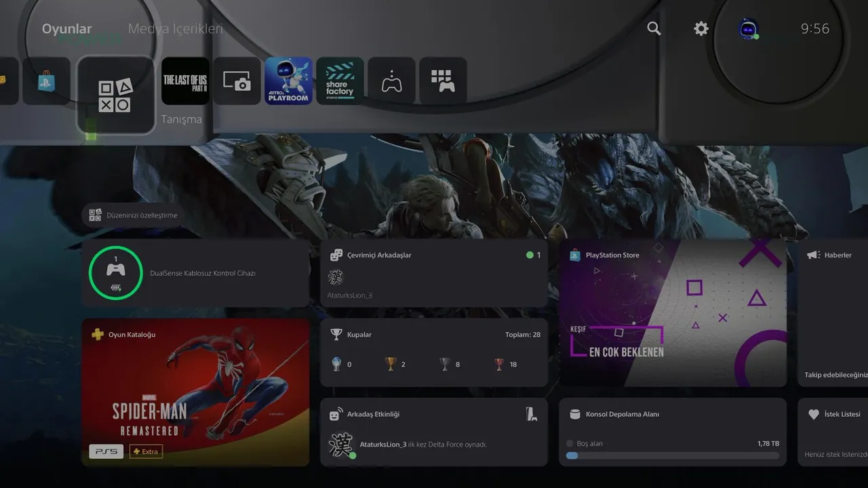Open the Game Library grid tile
Screen dimensions: 868x488
pos(443,81)
